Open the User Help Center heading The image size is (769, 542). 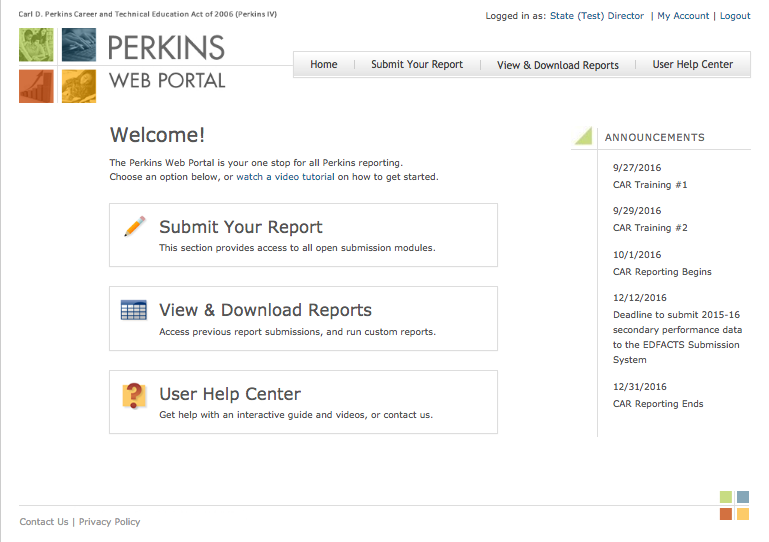pyautogui.click(x=230, y=394)
